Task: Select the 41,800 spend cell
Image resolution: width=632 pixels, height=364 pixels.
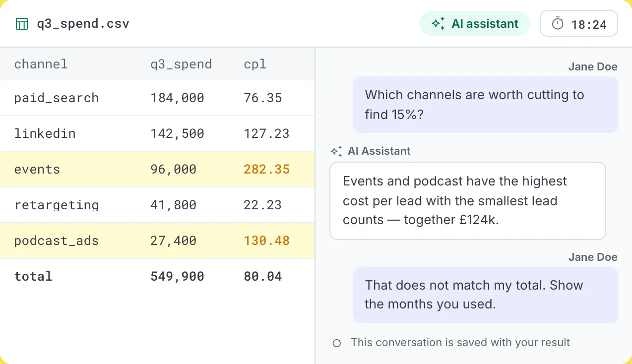Action: tap(174, 205)
